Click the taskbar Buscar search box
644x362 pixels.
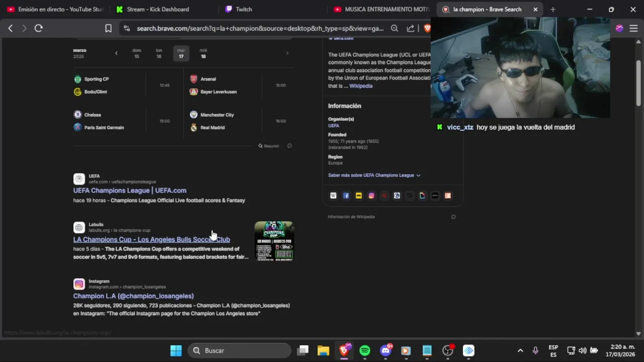pyautogui.click(x=239, y=350)
